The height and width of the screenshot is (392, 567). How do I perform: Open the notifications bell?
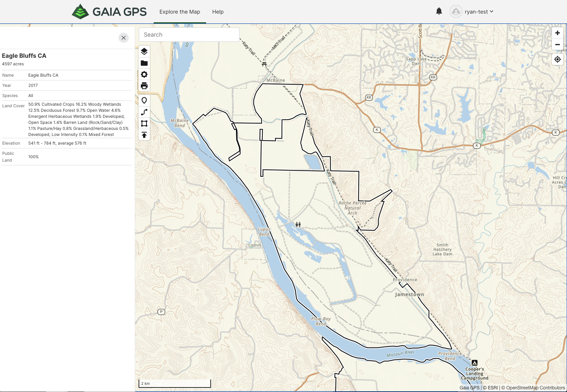(x=439, y=11)
